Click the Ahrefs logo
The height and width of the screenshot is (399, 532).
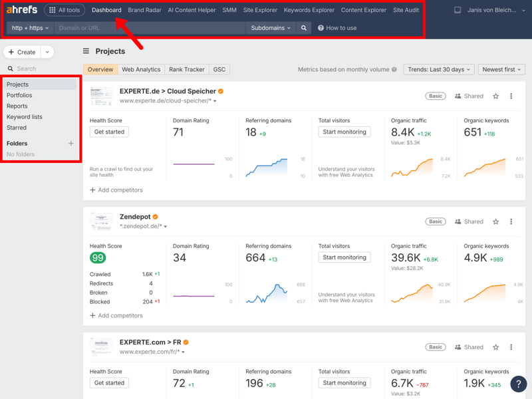[22, 10]
